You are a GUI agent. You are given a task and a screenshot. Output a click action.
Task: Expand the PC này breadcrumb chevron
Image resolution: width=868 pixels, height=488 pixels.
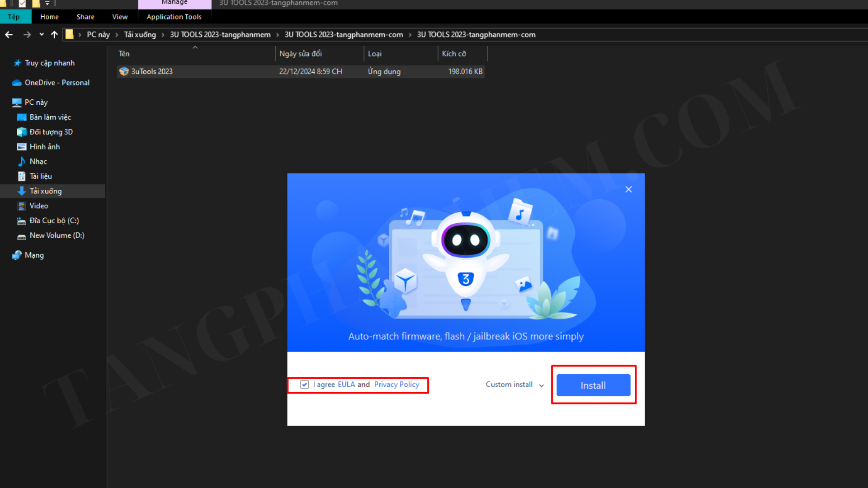click(117, 35)
